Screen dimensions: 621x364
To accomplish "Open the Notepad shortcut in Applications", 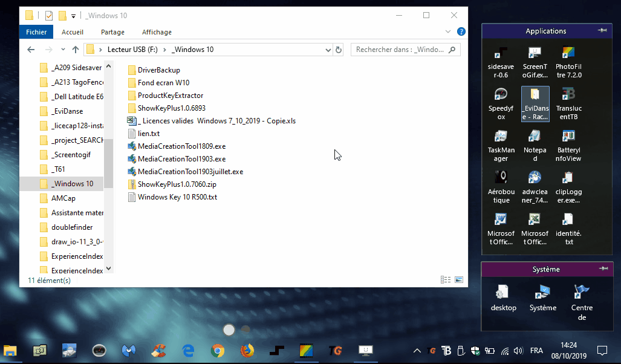I will pyautogui.click(x=535, y=145).
